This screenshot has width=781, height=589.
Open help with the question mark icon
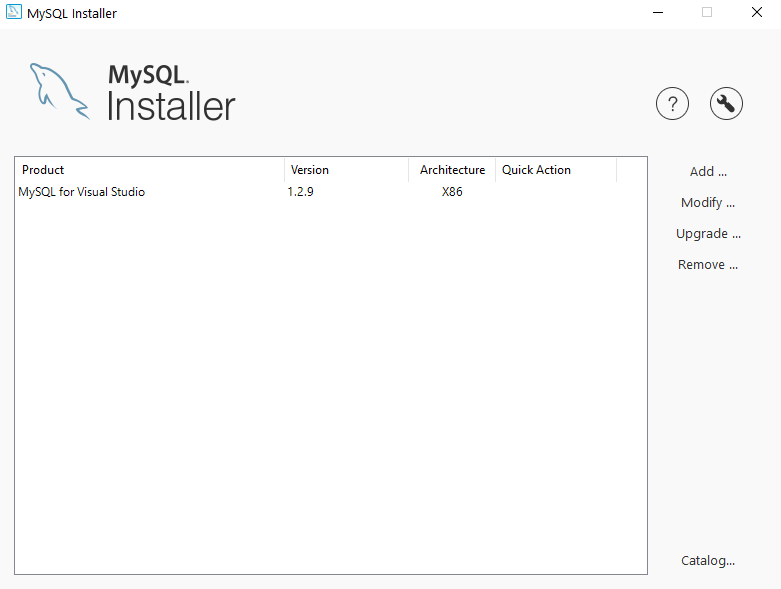[x=673, y=103]
